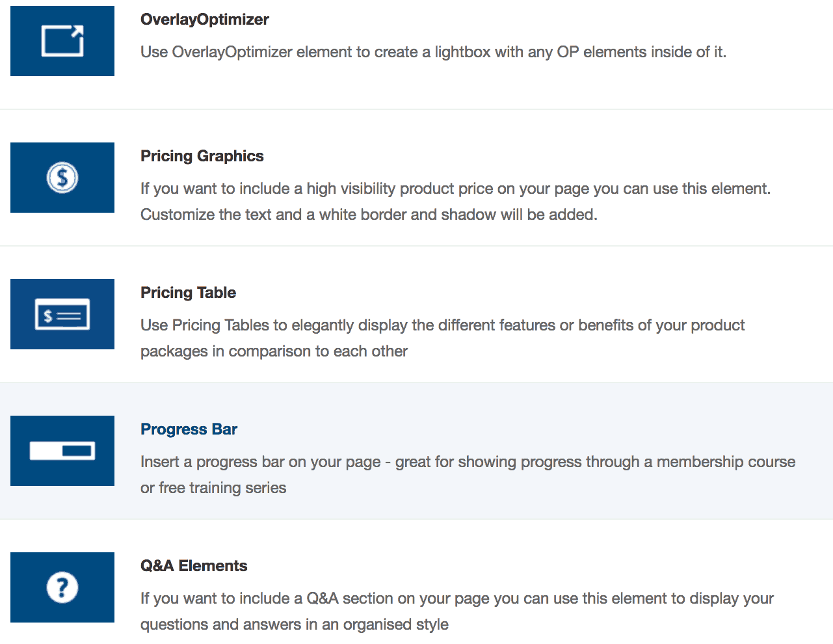Click empty space right of Progress Bar title
Image resolution: width=833 pixels, height=644 pixels.
(520, 429)
